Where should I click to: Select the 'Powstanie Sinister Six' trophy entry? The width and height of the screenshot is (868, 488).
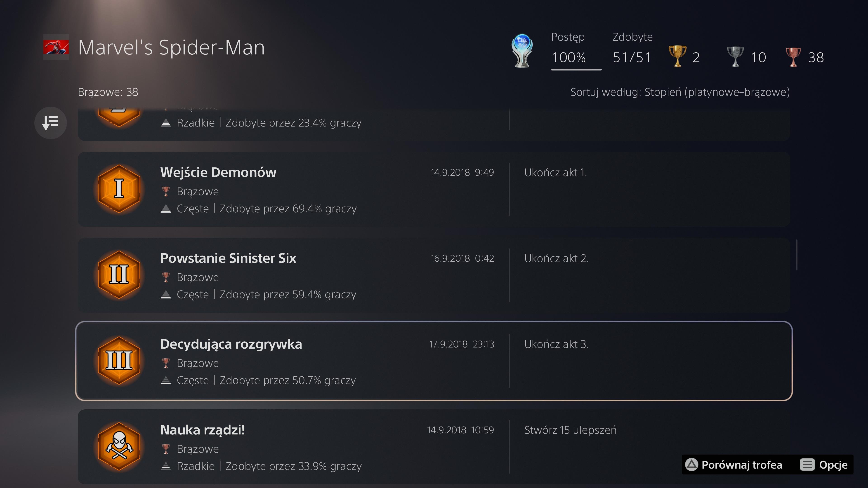434,275
